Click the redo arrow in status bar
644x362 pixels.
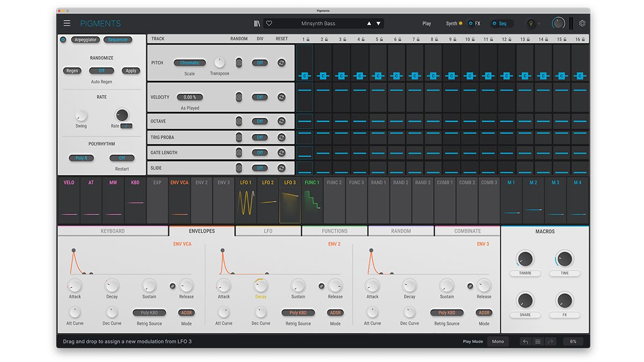[550, 342]
